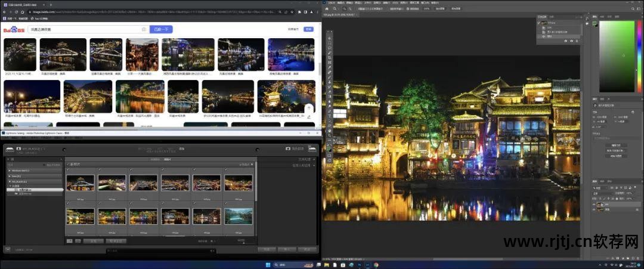The image size is (644, 269).
Task: Click the trash icon in History panel
Action: (x=577, y=41)
